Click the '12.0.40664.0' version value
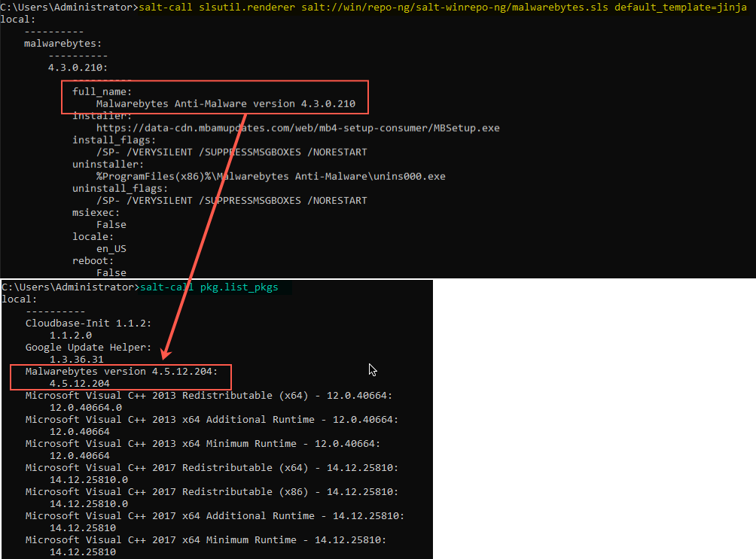 (85, 408)
